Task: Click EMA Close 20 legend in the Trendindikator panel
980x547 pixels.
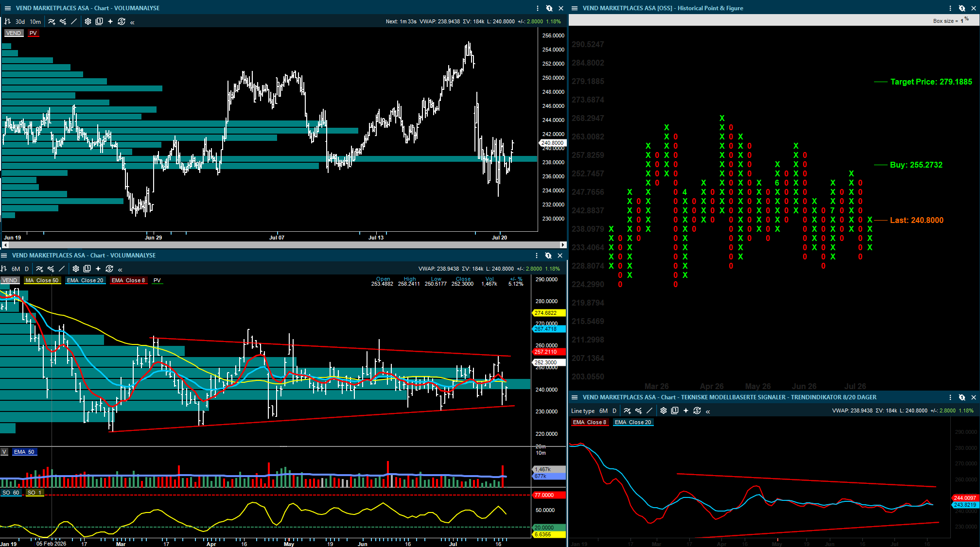Action: pos(633,422)
